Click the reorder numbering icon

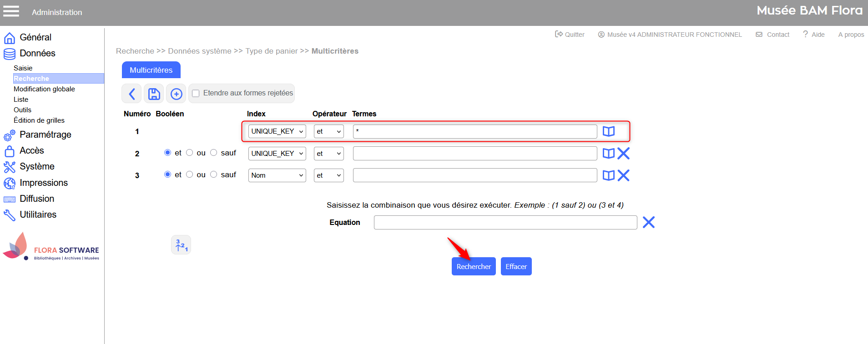pyautogui.click(x=181, y=245)
